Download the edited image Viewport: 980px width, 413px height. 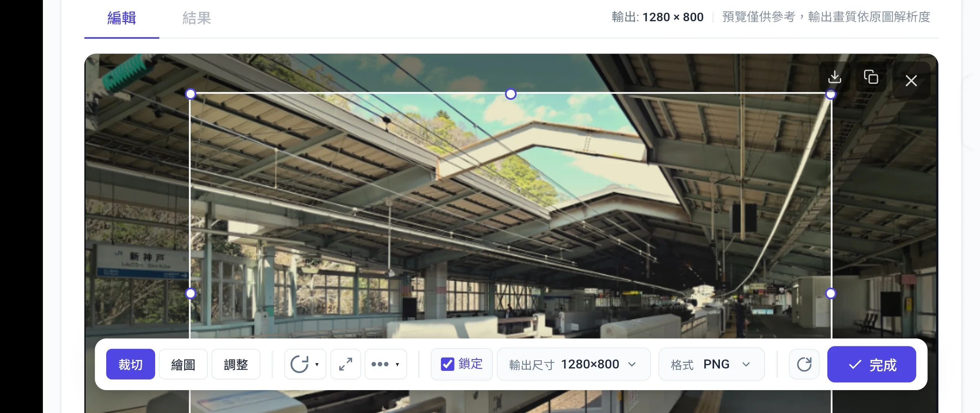click(835, 78)
